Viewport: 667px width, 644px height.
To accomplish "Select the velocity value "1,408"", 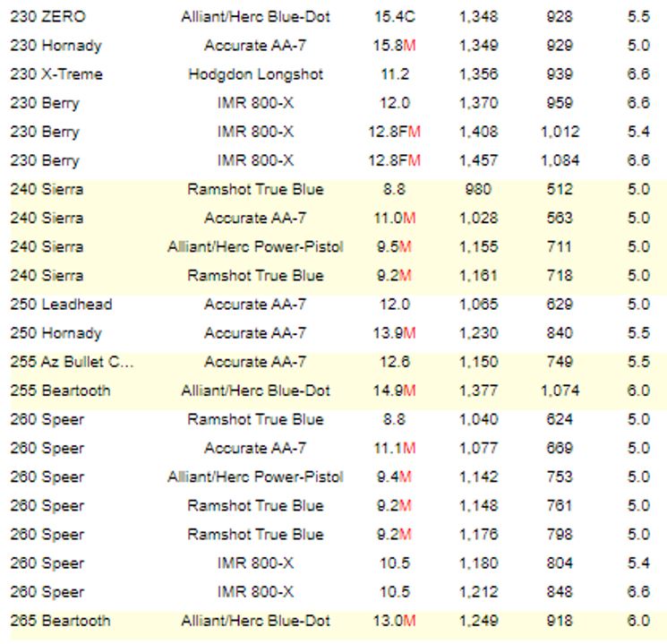I will point(478,132).
